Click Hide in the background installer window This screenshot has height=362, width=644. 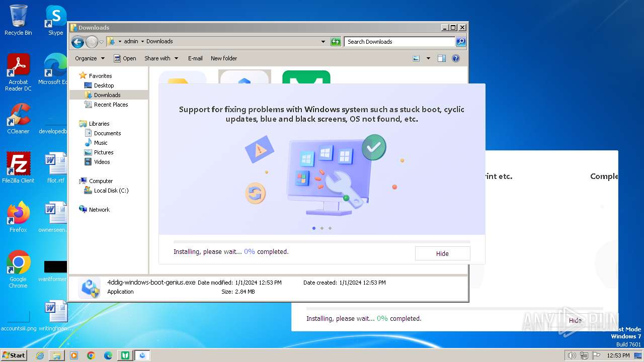coord(575,320)
